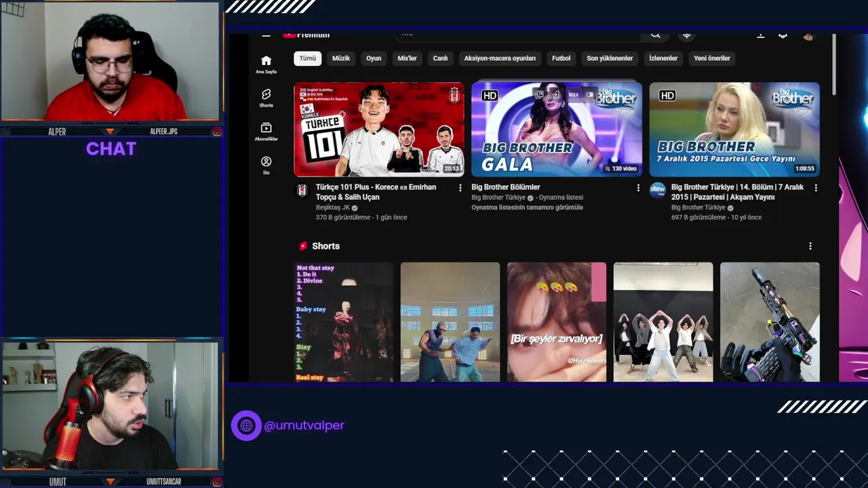
Task: Open options menu for Big Brother 14. Bölüm video
Action: tap(816, 188)
